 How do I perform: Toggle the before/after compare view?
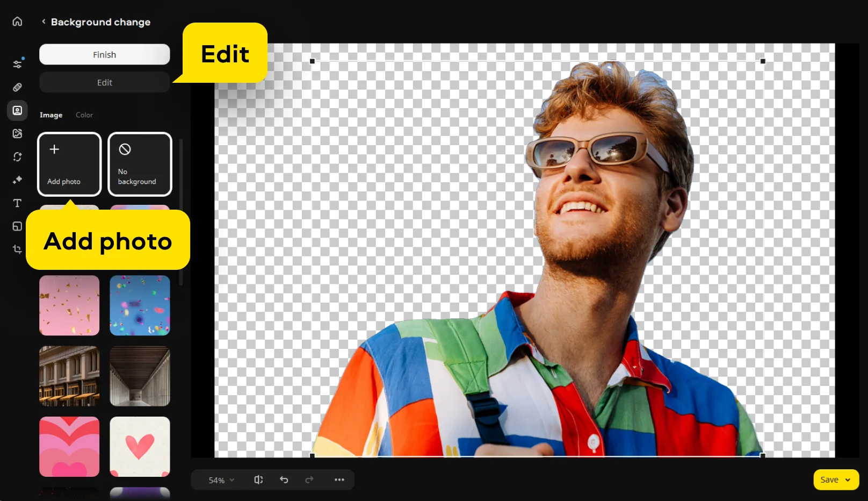pyautogui.click(x=258, y=479)
